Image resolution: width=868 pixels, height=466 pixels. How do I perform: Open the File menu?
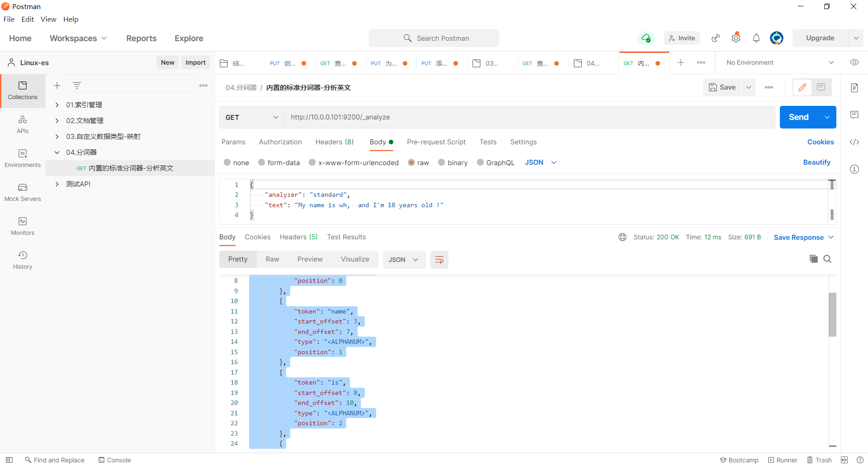coord(9,19)
